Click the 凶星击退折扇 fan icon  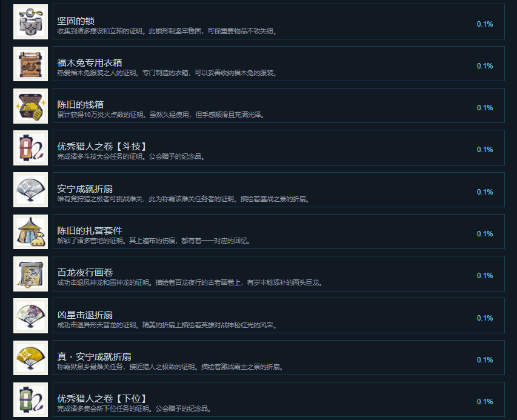[x=31, y=316]
